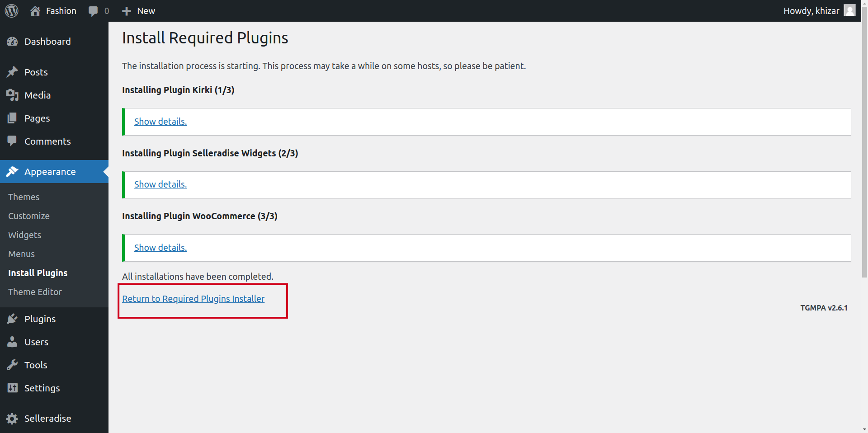The width and height of the screenshot is (868, 433).
Task: Open the Theme Editor submenu item
Action: pyautogui.click(x=35, y=292)
